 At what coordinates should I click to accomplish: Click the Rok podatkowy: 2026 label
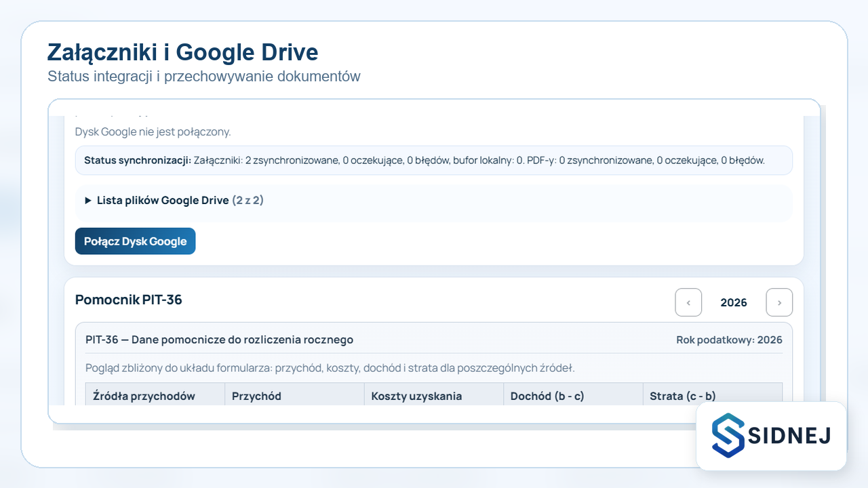729,340
